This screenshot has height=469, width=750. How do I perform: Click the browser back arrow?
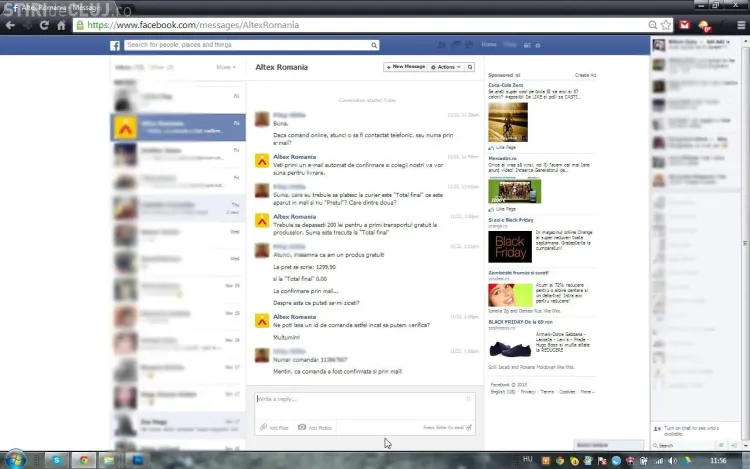(12, 24)
